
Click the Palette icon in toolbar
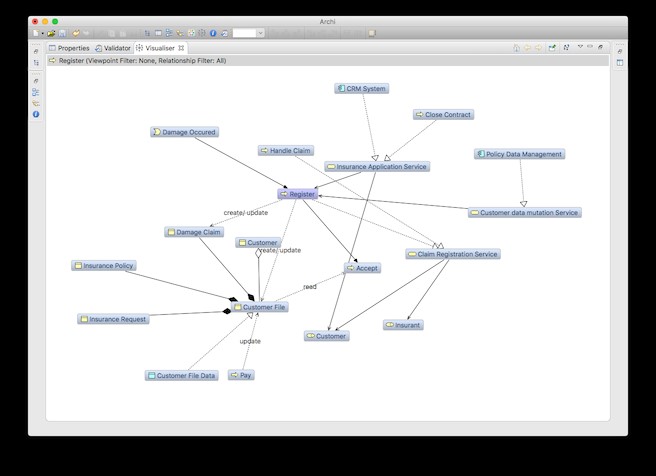192,33
